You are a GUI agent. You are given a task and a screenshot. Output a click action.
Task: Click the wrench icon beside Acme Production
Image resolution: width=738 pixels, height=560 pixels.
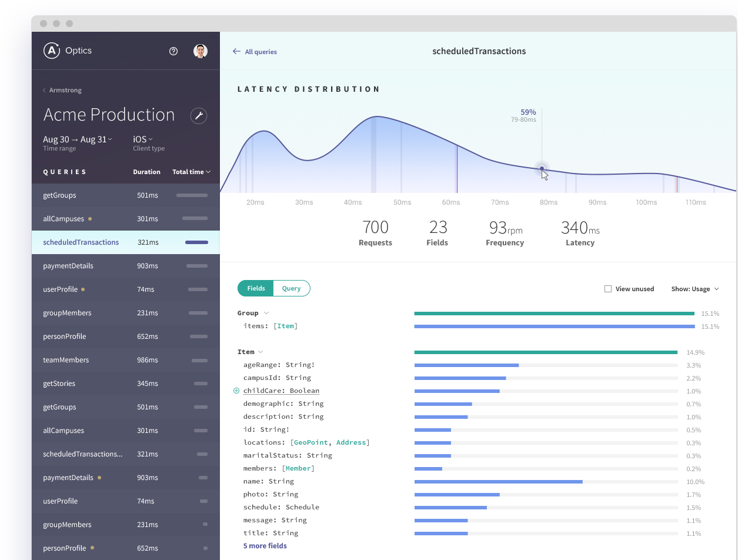point(199,115)
